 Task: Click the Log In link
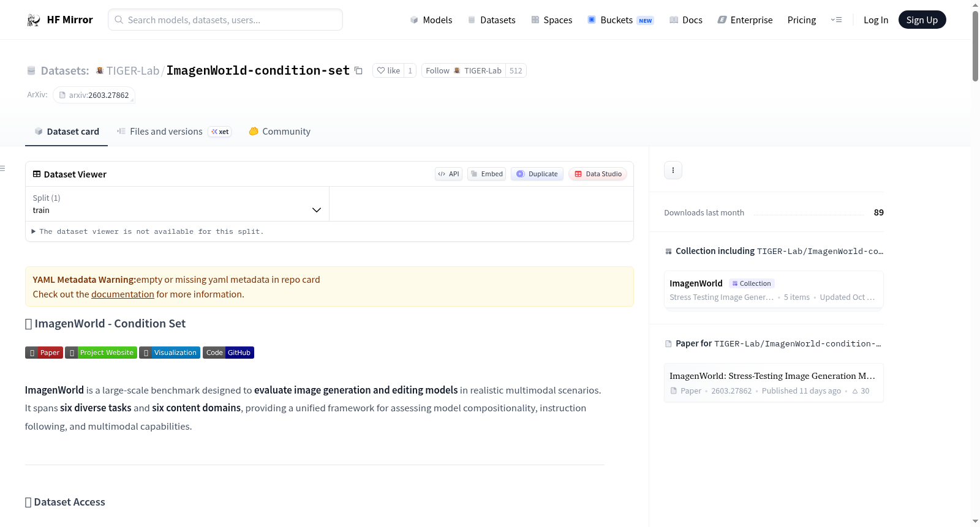point(876,20)
